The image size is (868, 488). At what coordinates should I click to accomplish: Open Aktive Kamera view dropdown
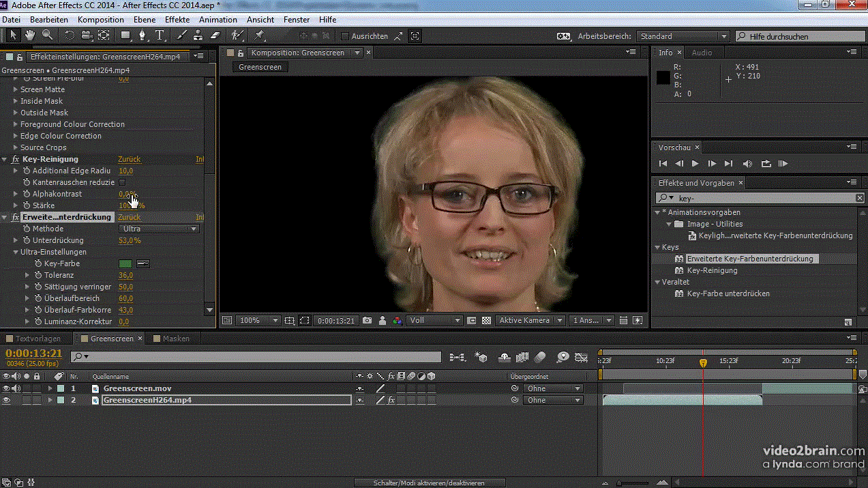coord(530,320)
